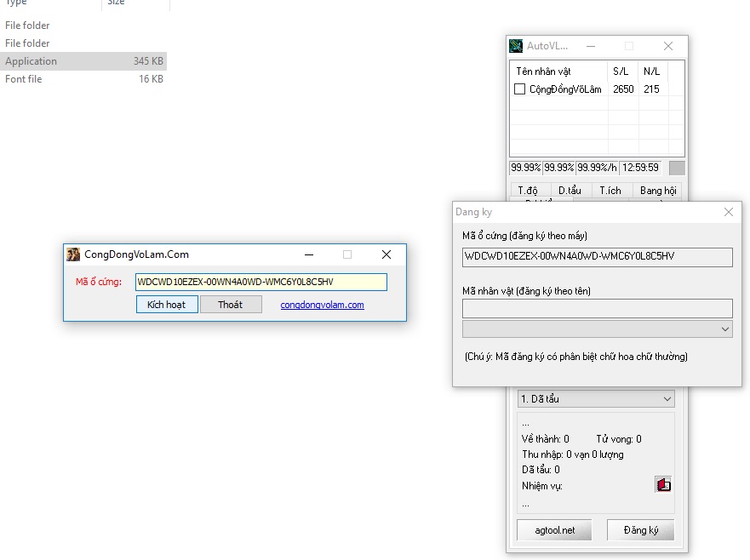Click the Mã nhân vật input field

[x=597, y=308]
